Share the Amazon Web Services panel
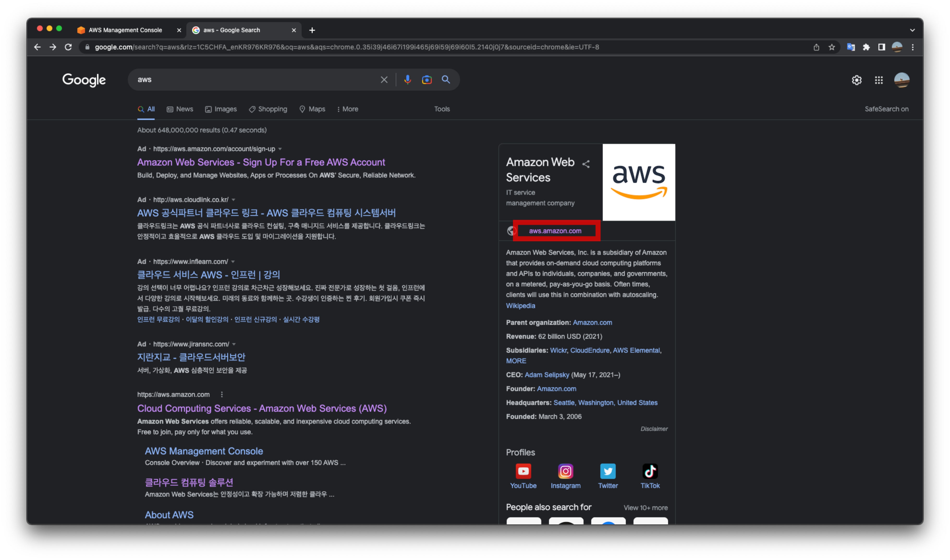This screenshot has width=950, height=560. pos(586,164)
